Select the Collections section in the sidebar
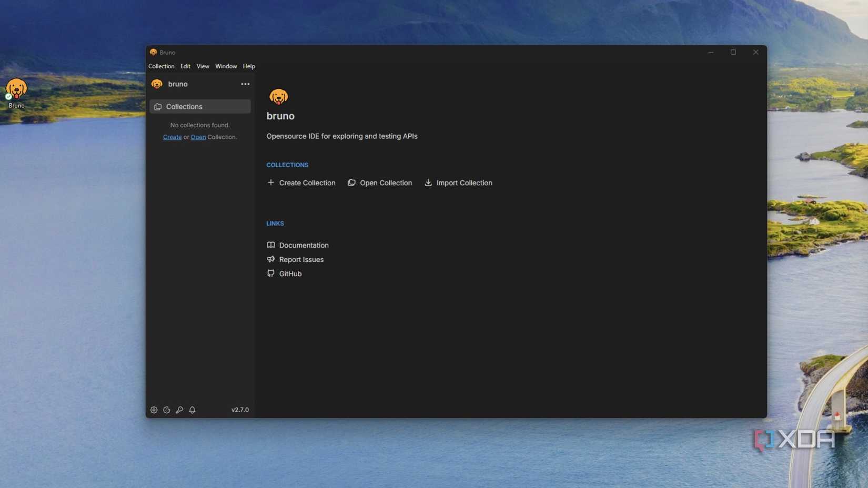The height and width of the screenshot is (488, 868). coord(184,106)
